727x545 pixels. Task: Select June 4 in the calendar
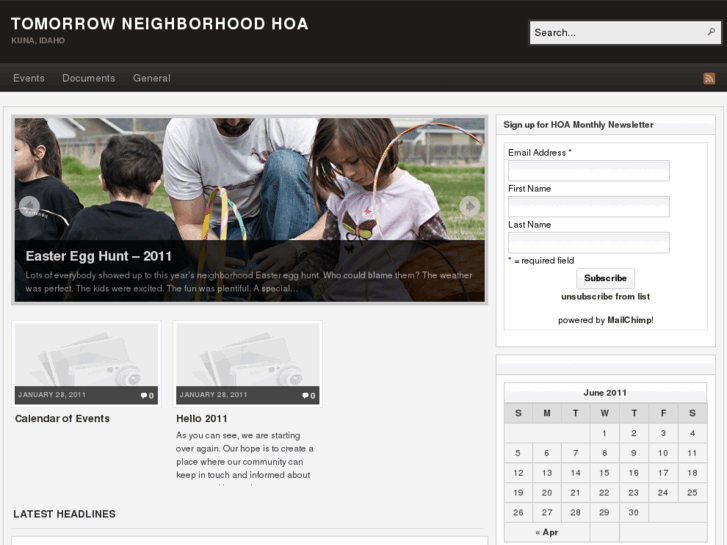click(692, 433)
